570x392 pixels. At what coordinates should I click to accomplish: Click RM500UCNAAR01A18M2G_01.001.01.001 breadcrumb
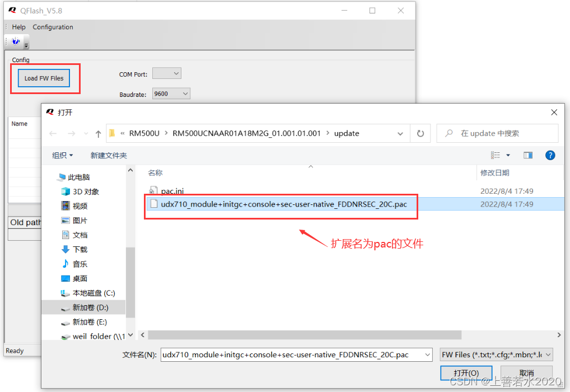pyautogui.click(x=246, y=133)
